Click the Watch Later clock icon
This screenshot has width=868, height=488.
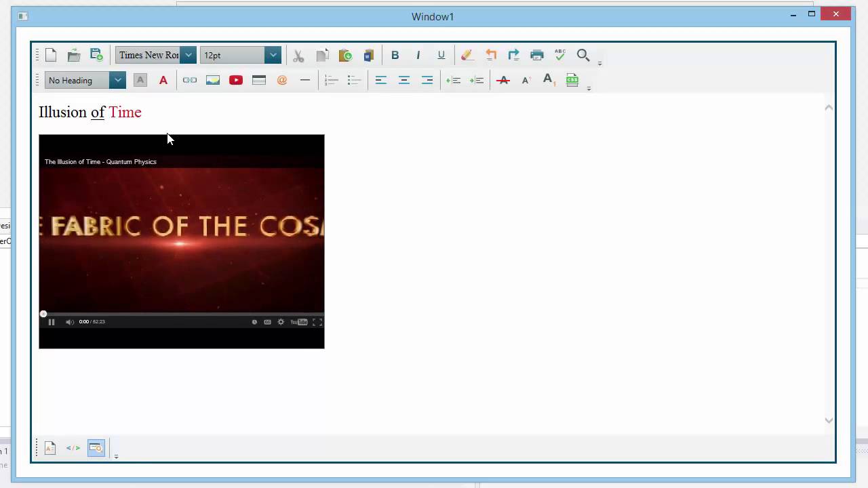255,322
